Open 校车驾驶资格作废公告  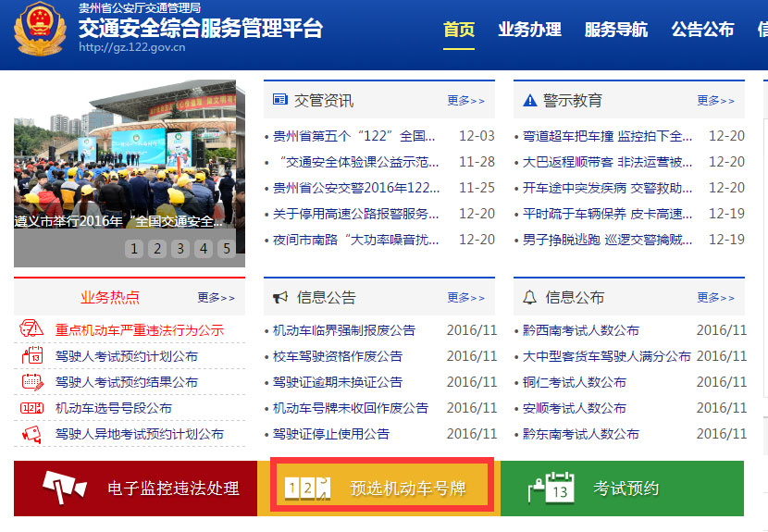coord(338,355)
